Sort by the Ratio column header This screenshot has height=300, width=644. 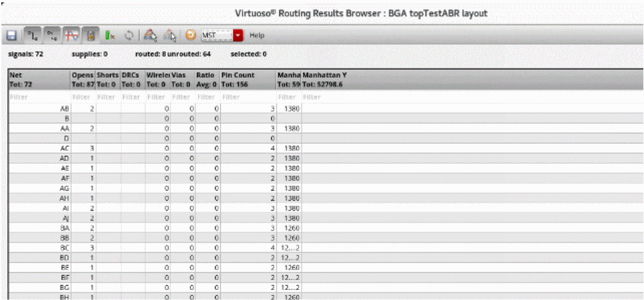207,80
